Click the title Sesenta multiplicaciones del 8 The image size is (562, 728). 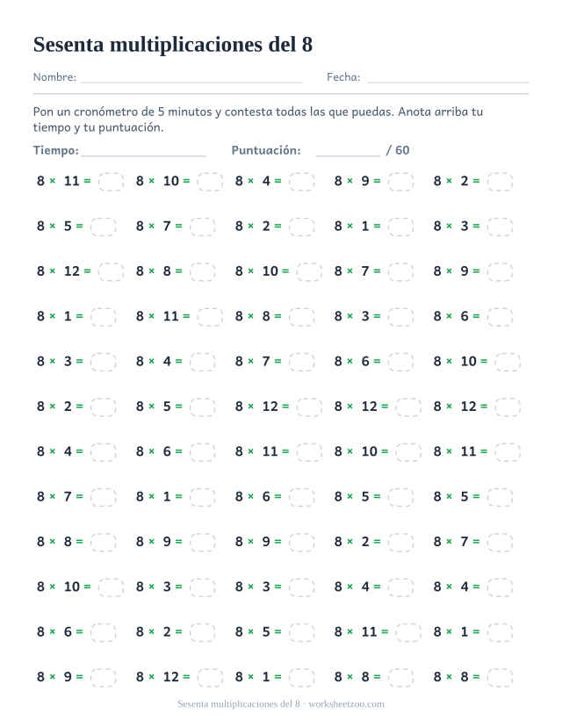(x=173, y=45)
